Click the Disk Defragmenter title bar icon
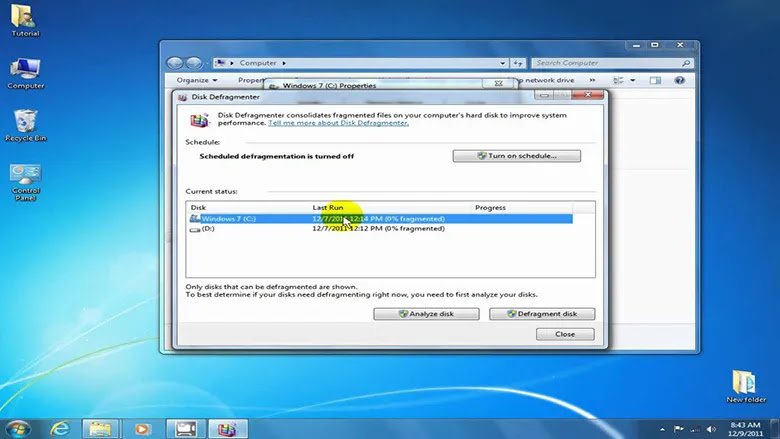The width and height of the screenshot is (780, 439). 183,97
